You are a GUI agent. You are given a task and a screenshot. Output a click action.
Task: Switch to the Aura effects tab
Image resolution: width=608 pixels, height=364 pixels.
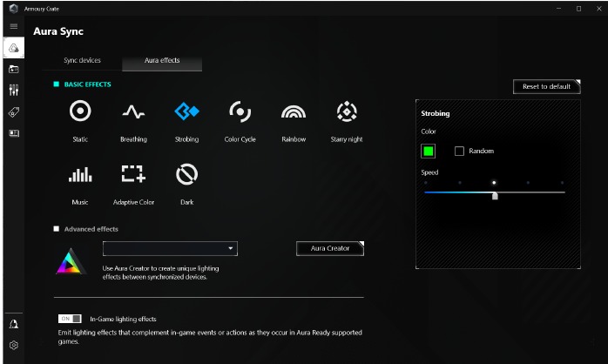(x=162, y=62)
